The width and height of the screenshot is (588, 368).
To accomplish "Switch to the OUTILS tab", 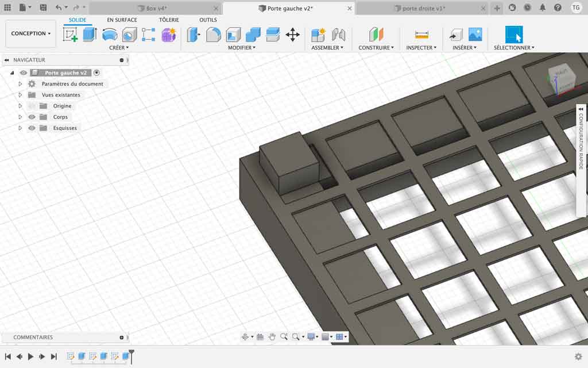I will [x=208, y=20].
